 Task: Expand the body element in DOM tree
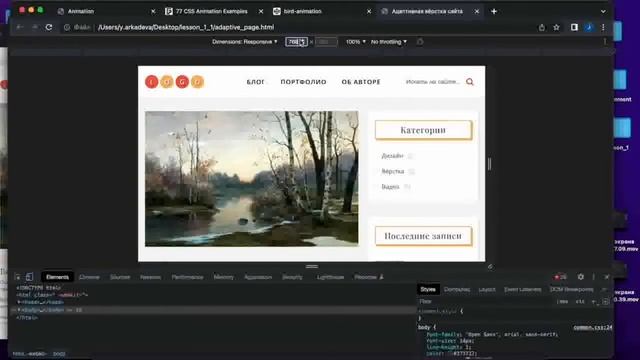coord(19,310)
